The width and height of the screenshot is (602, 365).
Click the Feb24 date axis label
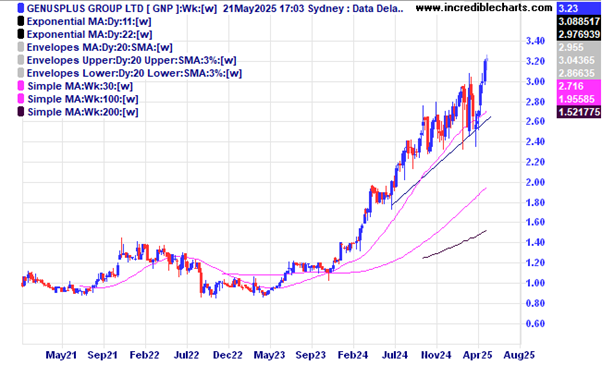click(353, 355)
